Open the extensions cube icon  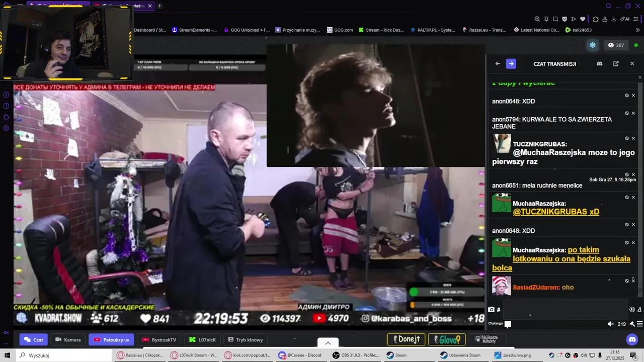pyautogui.click(x=596, y=19)
